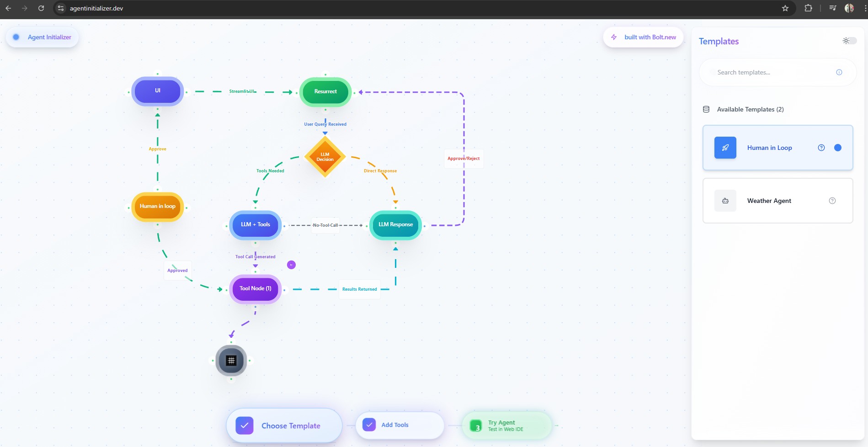Open the help tooltip for Weather Agent
868x447 pixels.
tap(832, 200)
